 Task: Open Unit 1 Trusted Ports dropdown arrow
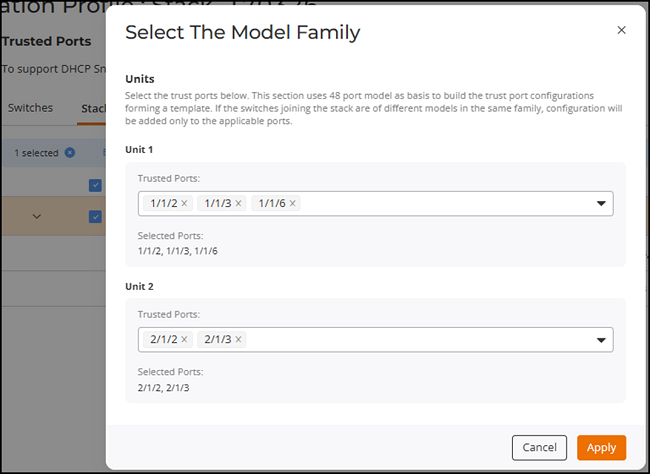click(601, 204)
